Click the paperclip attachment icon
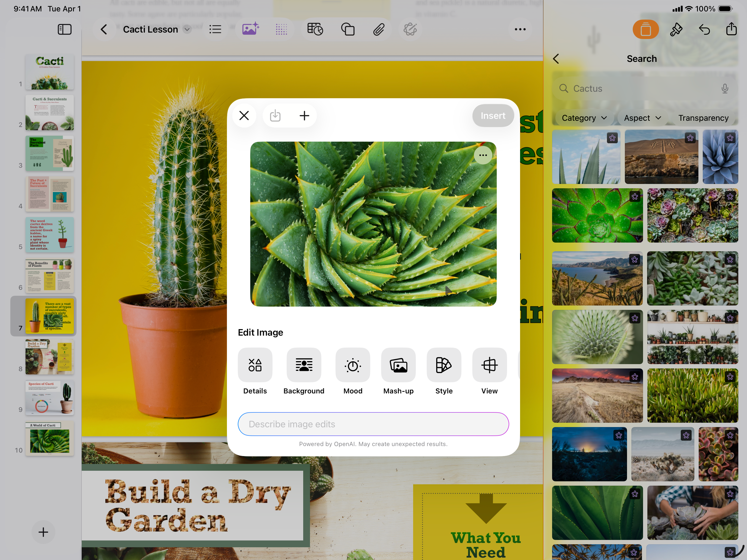 [x=379, y=29]
